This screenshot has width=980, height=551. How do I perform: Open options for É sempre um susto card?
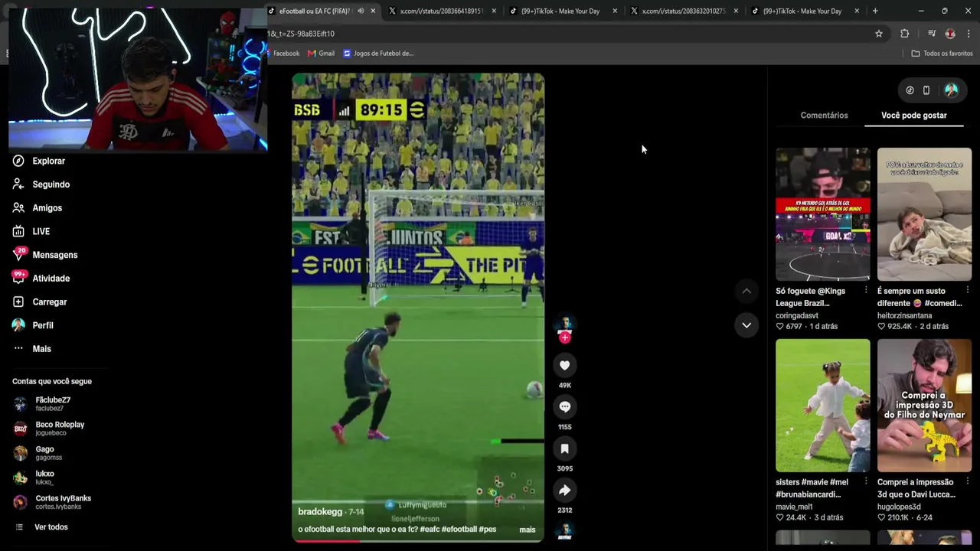tap(968, 291)
